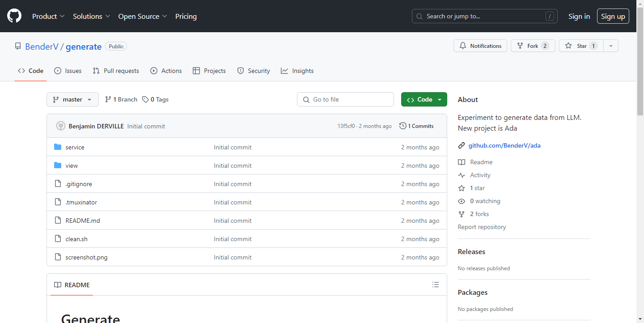Open the Projects tab
This screenshot has height=323, width=644.
tap(209, 71)
